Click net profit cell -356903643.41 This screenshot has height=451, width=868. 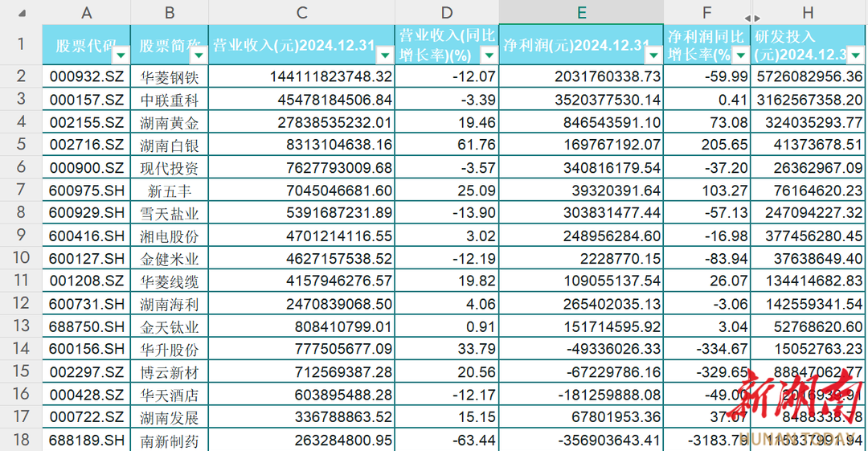(x=581, y=440)
